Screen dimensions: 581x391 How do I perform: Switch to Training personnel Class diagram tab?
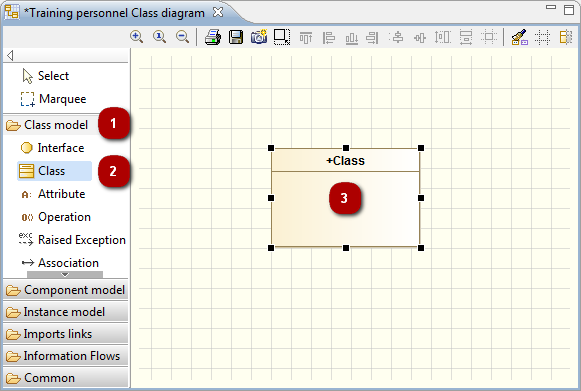[x=114, y=13]
